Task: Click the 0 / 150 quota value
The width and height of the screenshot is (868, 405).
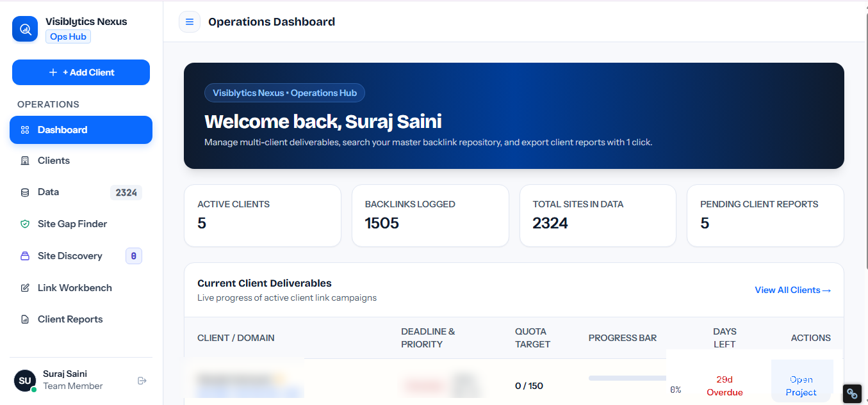Action: (529, 386)
